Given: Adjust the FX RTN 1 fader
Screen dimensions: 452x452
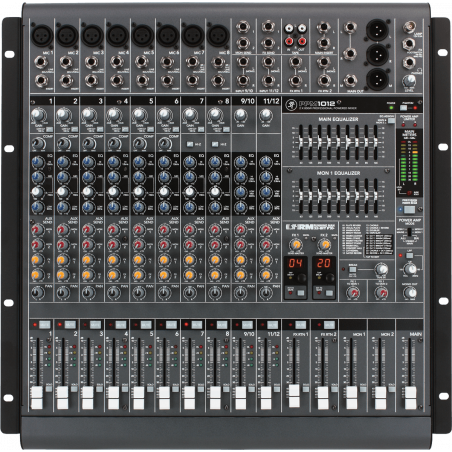Looking at the screenshot, I should point(294,395).
